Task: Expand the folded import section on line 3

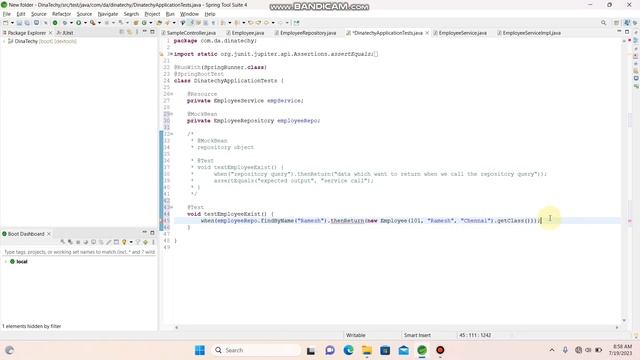Action: (x=170, y=54)
